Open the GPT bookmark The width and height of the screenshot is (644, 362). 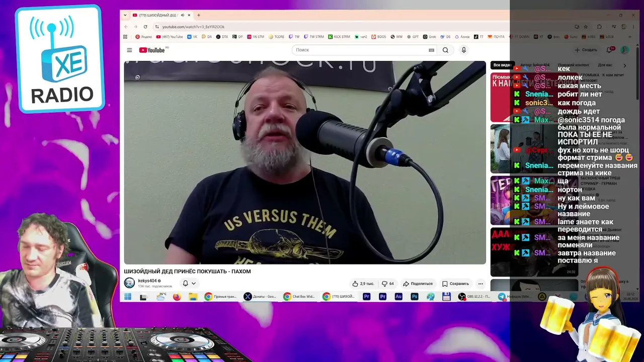pyautogui.click(x=413, y=37)
